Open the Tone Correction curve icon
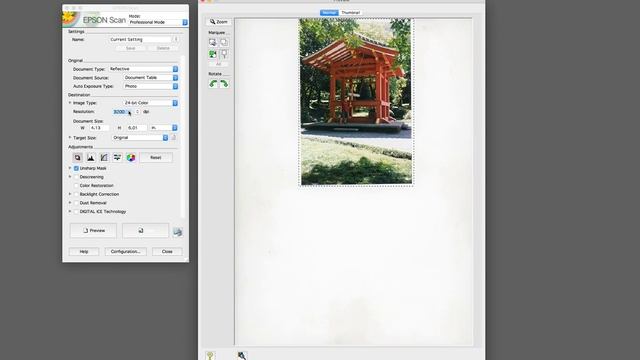This screenshot has width=640, height=360. point(104,158)
